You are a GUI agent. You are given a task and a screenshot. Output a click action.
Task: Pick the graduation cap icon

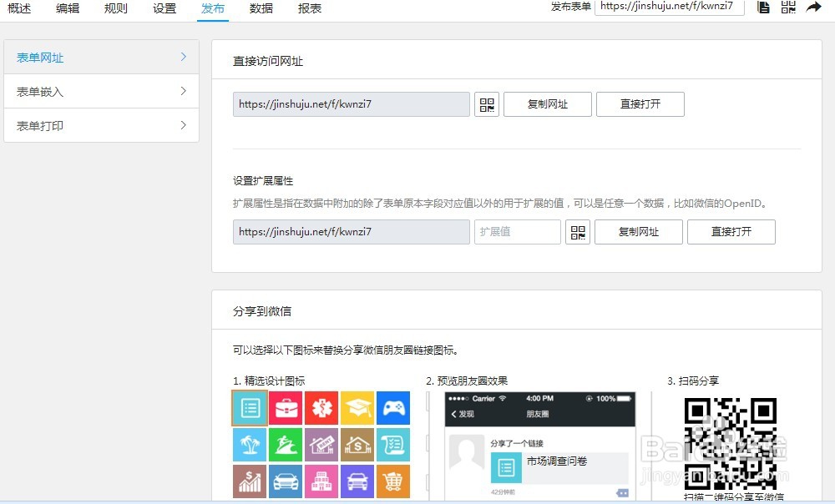click(359, 407)
